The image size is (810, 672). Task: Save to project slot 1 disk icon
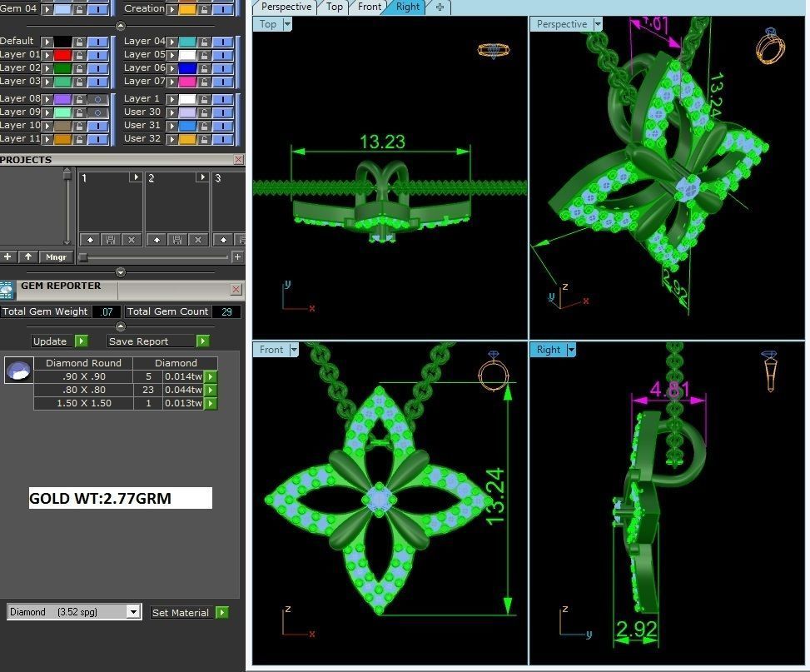(111, 240)
